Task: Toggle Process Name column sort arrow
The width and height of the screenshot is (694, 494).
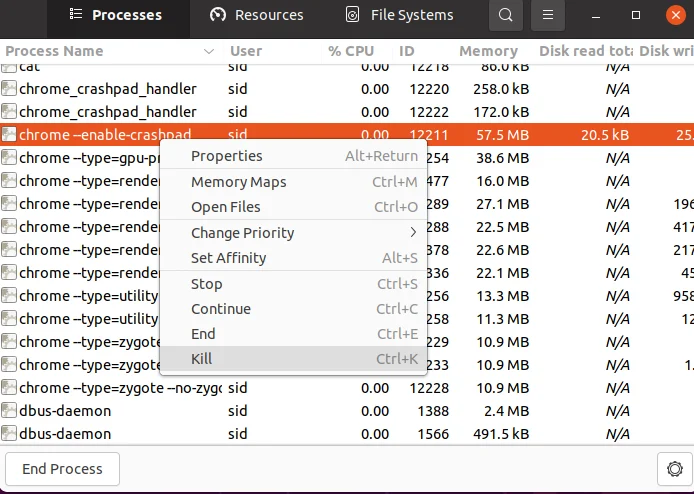Action: tap(209, 51)
